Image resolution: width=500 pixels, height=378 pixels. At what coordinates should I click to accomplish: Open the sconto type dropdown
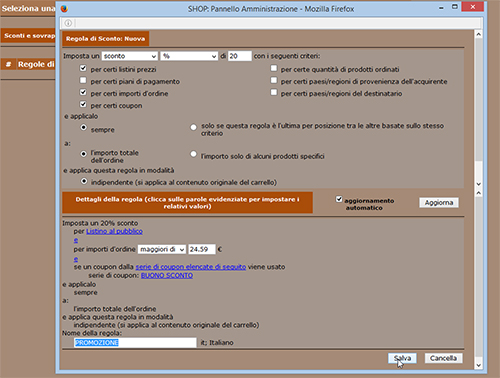click(x=130, y=56)
